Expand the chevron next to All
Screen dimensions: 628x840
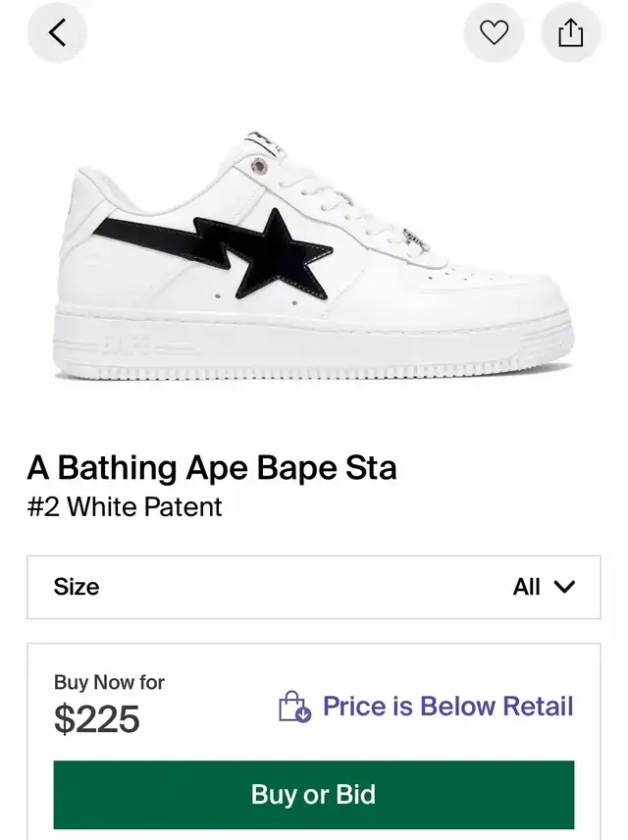(x=564, y=587)
